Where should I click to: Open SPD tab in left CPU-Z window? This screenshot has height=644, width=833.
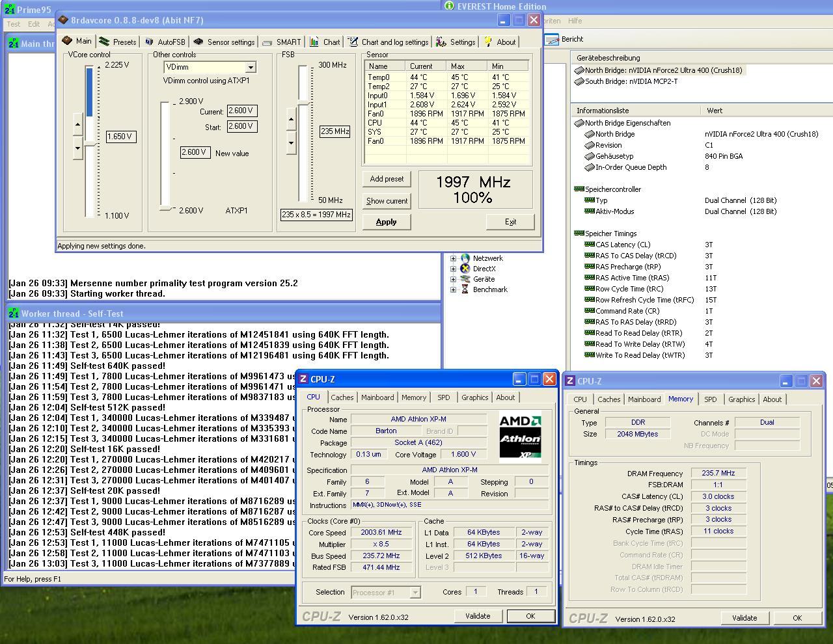pyautogui.click(x=443, y=397)
